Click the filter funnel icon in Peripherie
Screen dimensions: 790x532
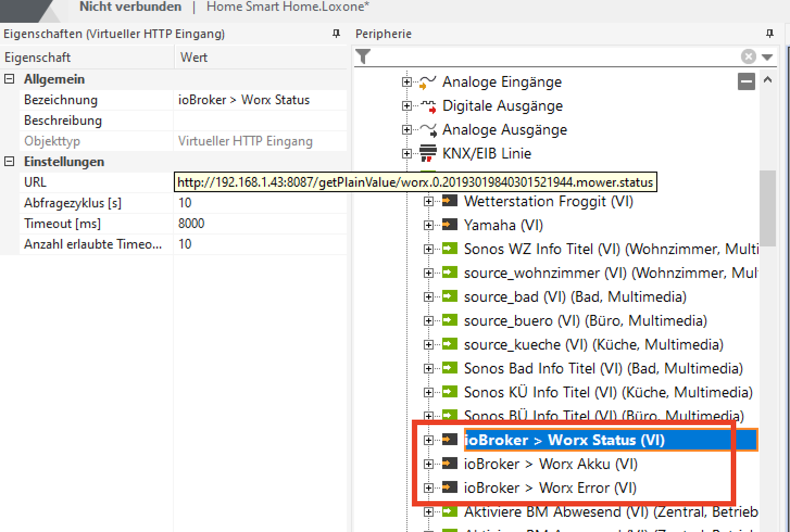coord(363,56)
